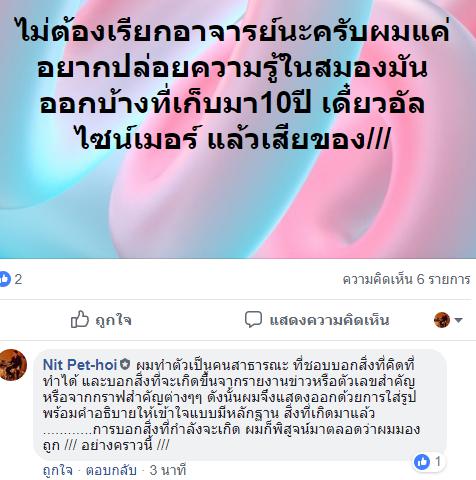This screenshot has width=476, height=480.
Task: Select แสดงความคิดเห็น to write a comment
Action: click(329, 320)
